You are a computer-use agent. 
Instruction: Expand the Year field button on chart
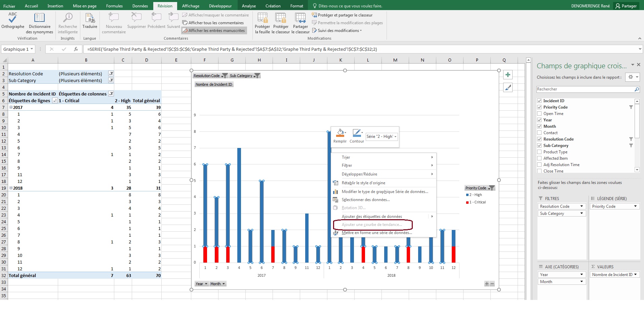coord(201,284)
